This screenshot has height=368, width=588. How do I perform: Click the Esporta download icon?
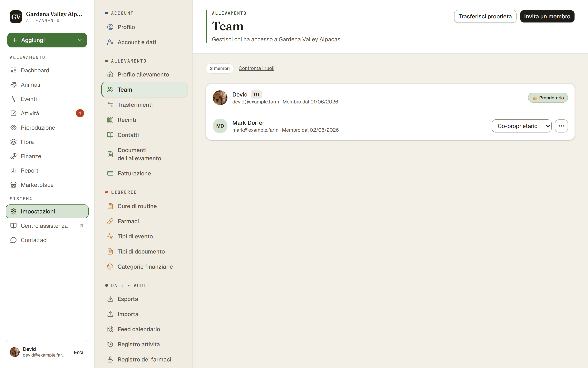pyautogui.click(x=110, y=299)
